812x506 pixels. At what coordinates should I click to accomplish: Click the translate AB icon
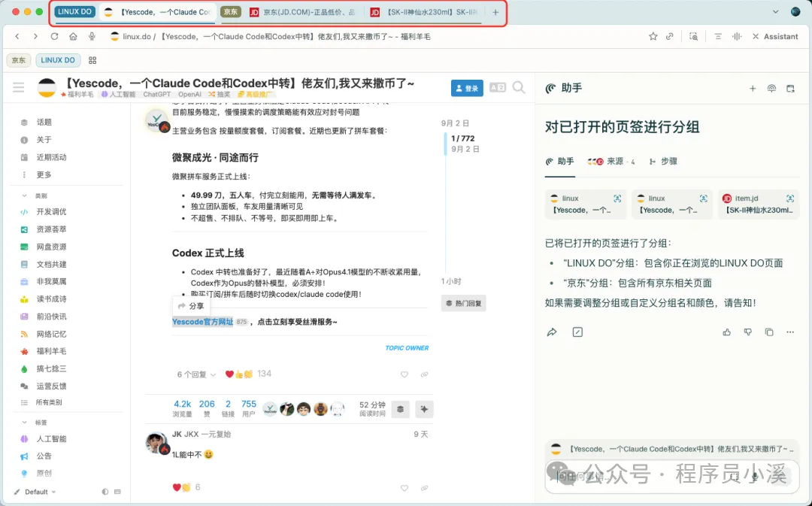click(497, 87)
